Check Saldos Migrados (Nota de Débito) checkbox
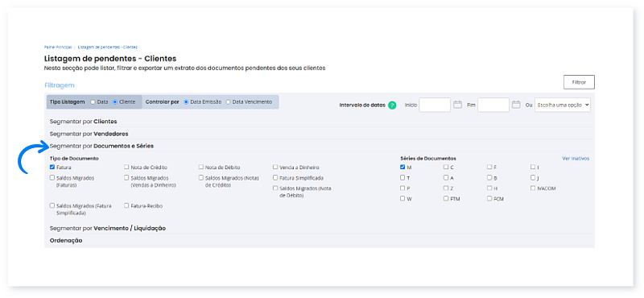 coord(275,188)
